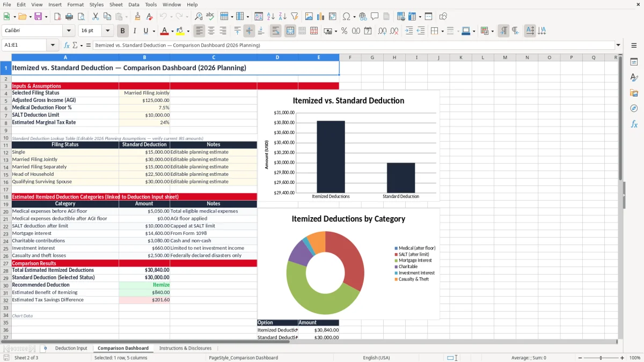Cut the selected cells
Screen dimensions: 644x362
(x=95, y=17)
